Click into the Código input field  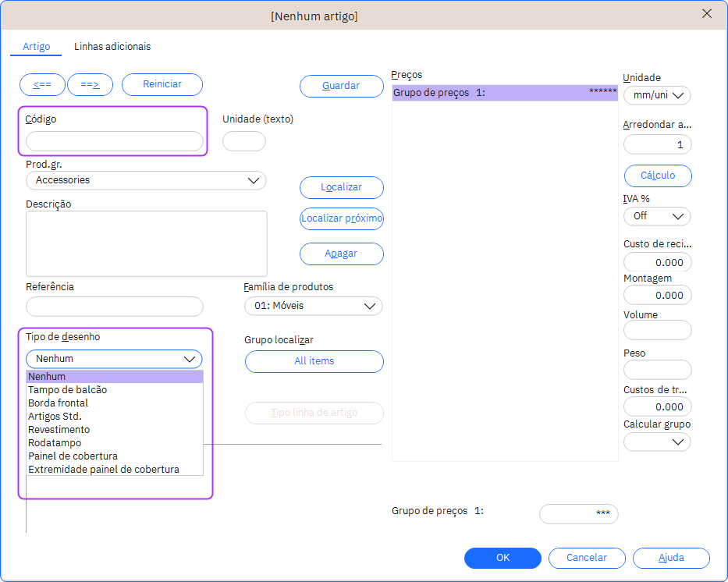click(115, 141)
